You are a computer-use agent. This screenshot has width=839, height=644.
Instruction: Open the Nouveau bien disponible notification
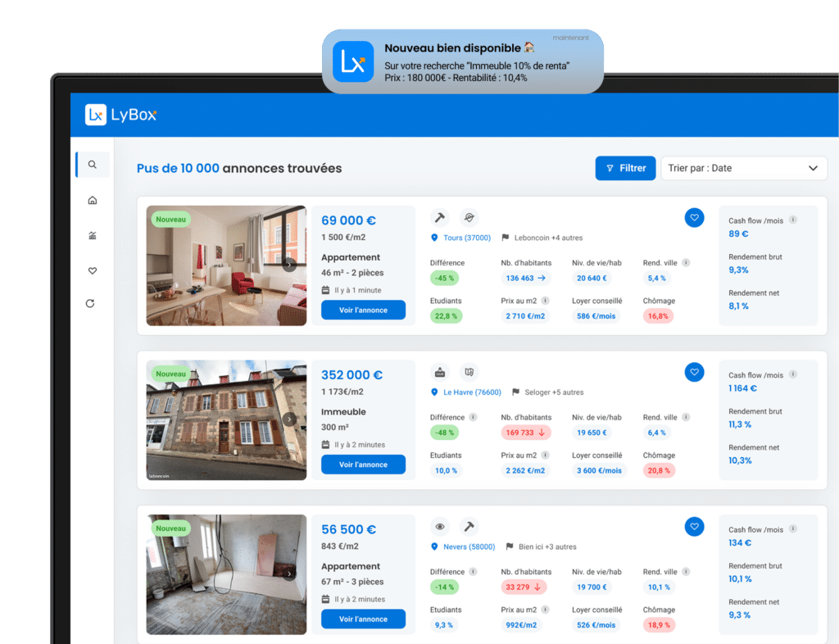pyautogui.click(x=463, y=61)
